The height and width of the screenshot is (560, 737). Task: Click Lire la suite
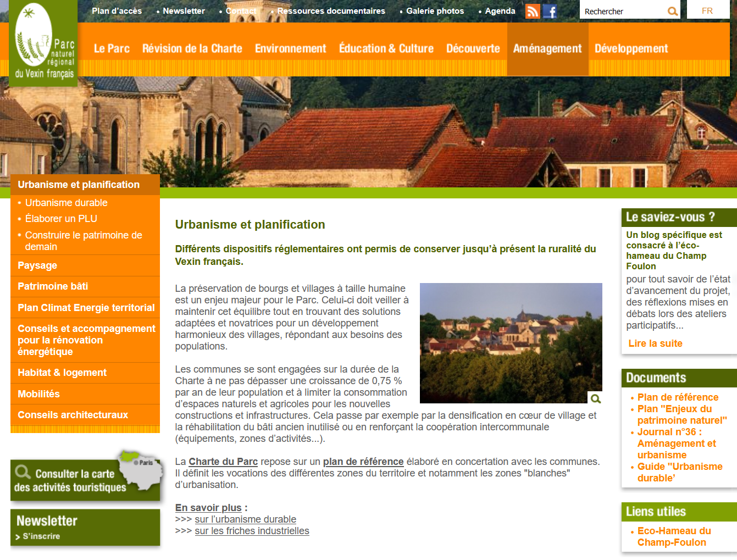[x=655, y=343]
